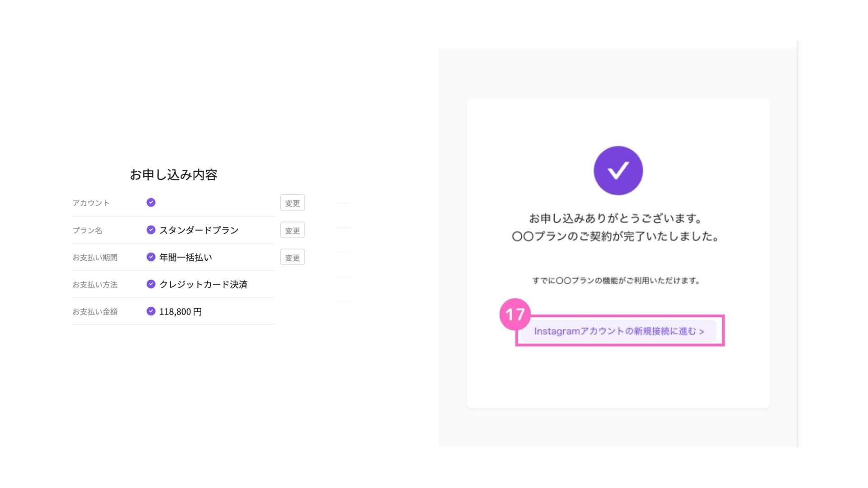Click the 年間一括払い payment period value
The height and width of the screenshot is (488, 868).
tap(185, 258)
